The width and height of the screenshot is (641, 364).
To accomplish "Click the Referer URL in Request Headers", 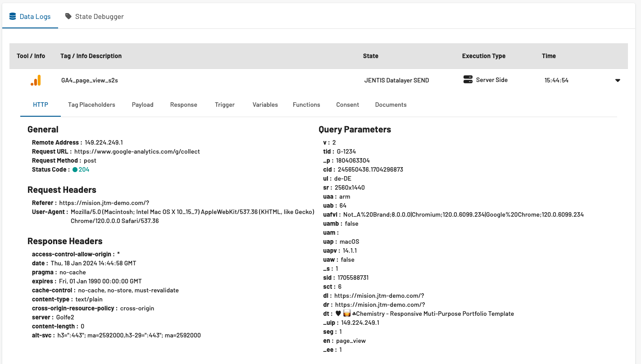I will (104, 203).
